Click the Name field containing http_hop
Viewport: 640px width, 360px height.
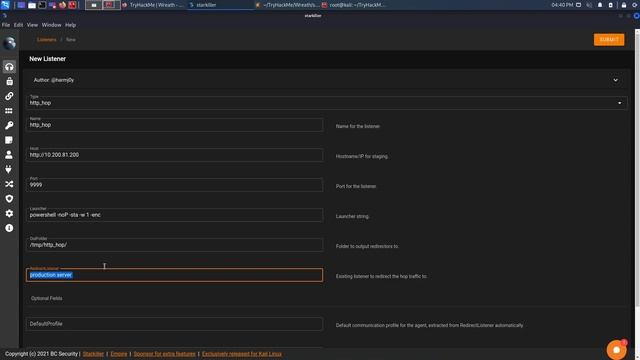click(x=175, y=125)
